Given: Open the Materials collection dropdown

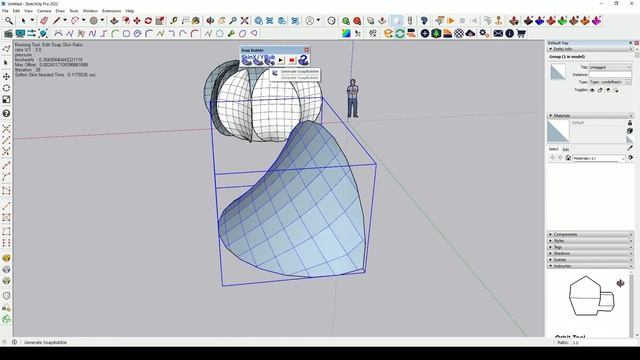Looking at the screenshot, I should click(x=599, y=158).
